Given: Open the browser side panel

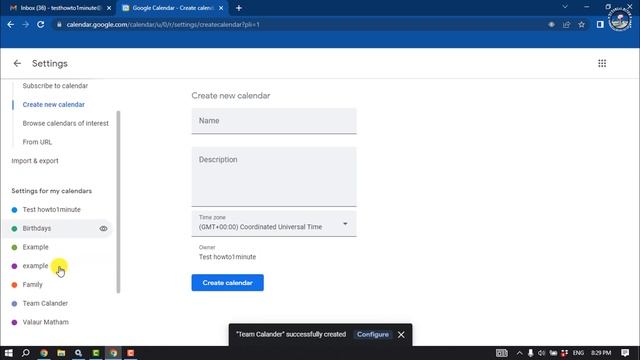Looking at the screenshot, I should pos(600,24).
